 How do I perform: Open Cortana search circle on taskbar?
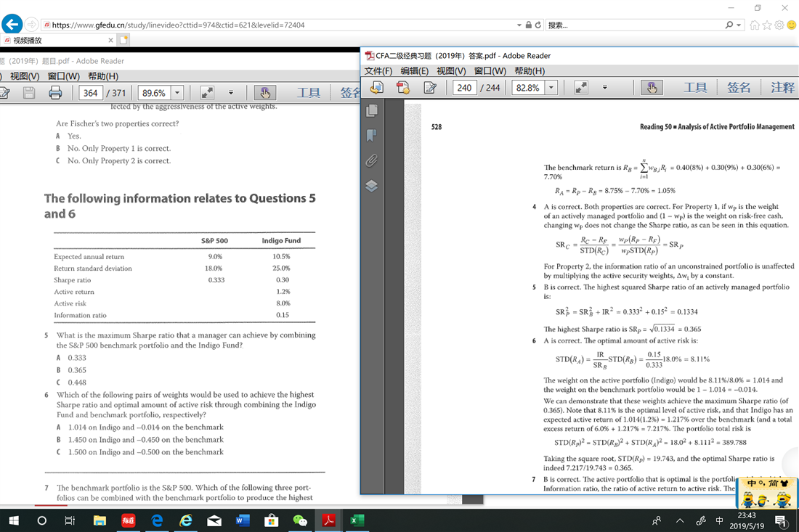(x=42, y=520)
